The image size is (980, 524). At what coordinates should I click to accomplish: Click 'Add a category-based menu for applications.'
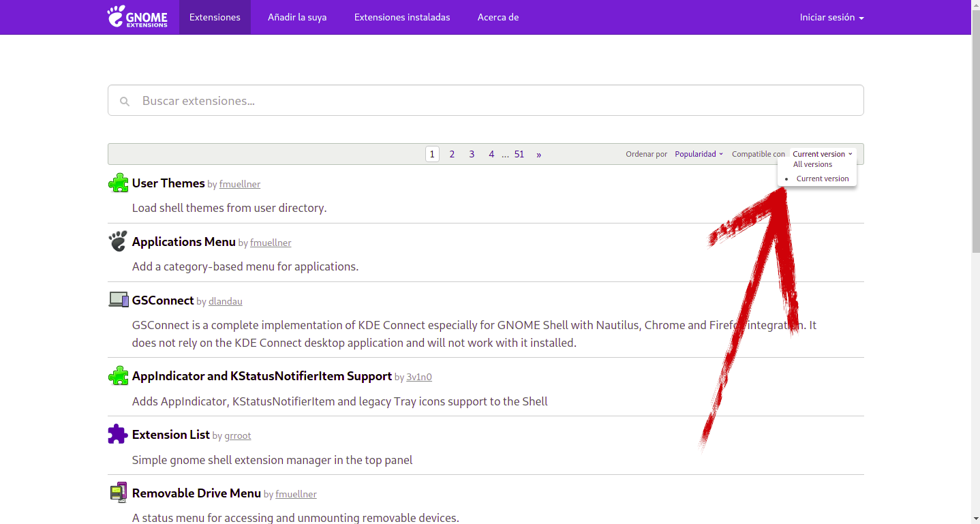pos(245,266)
